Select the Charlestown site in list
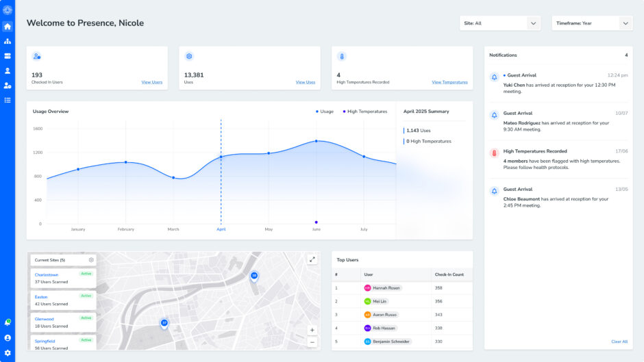The height and width of the screenshot is (362, 644). click(47, 275)
